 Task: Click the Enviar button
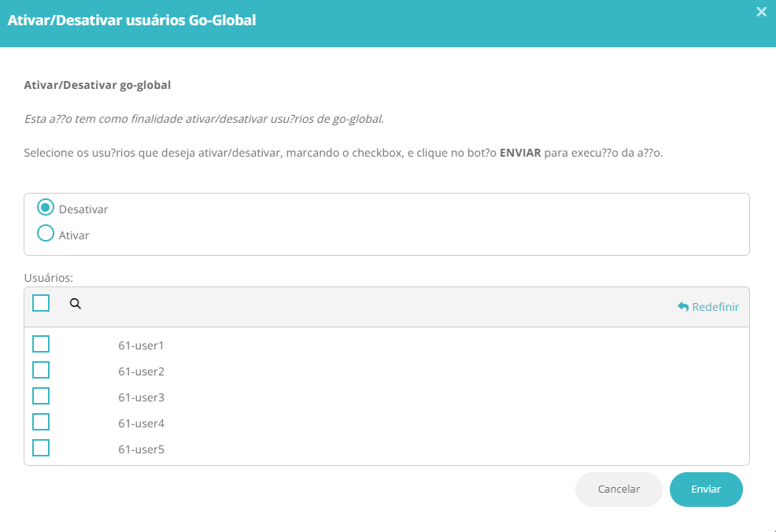(x=706, y=489)
